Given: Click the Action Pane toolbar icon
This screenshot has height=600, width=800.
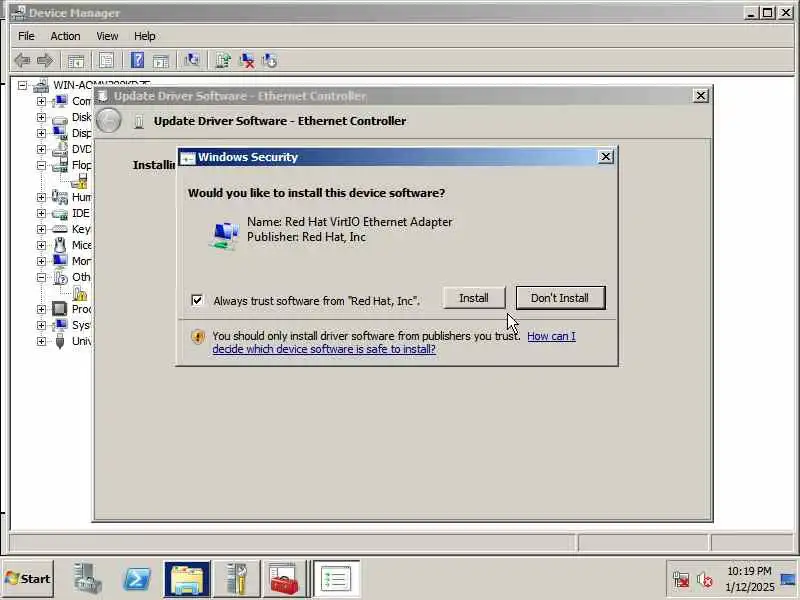Looking at the screenshot, I should pyautogui.click(x=160, y=61).
